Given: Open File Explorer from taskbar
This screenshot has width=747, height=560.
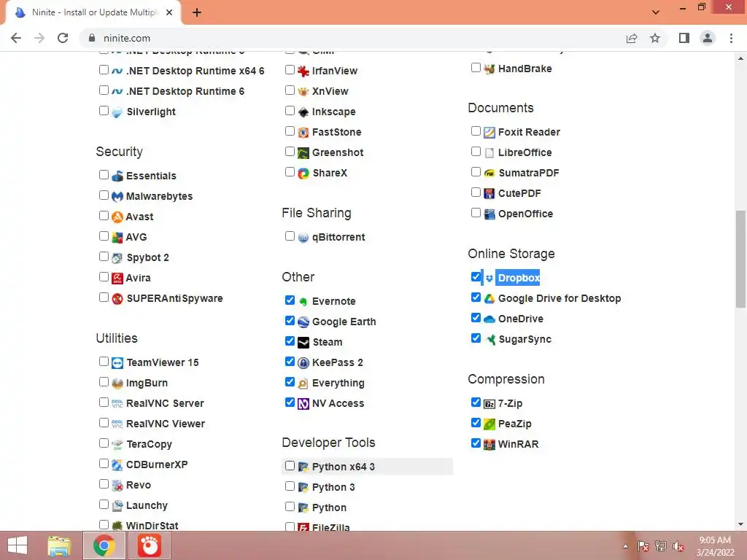Looking at the screenshot, I should (59, 545).
